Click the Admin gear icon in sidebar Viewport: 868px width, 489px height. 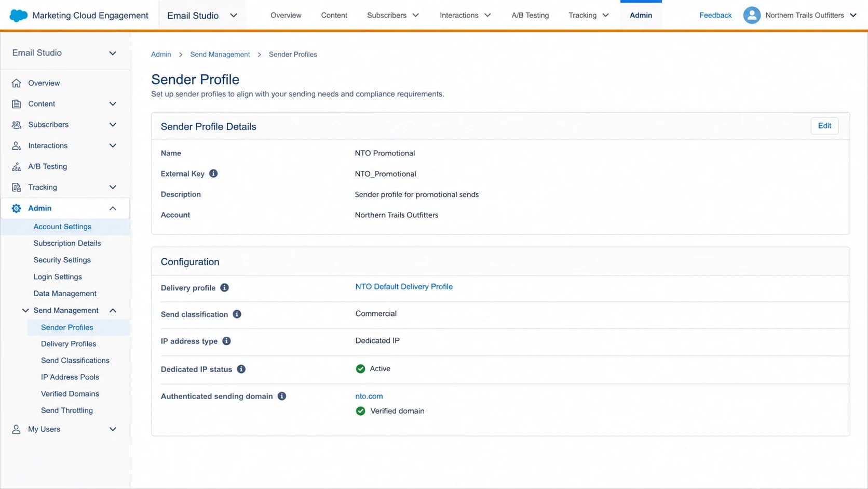coord(17,208)
